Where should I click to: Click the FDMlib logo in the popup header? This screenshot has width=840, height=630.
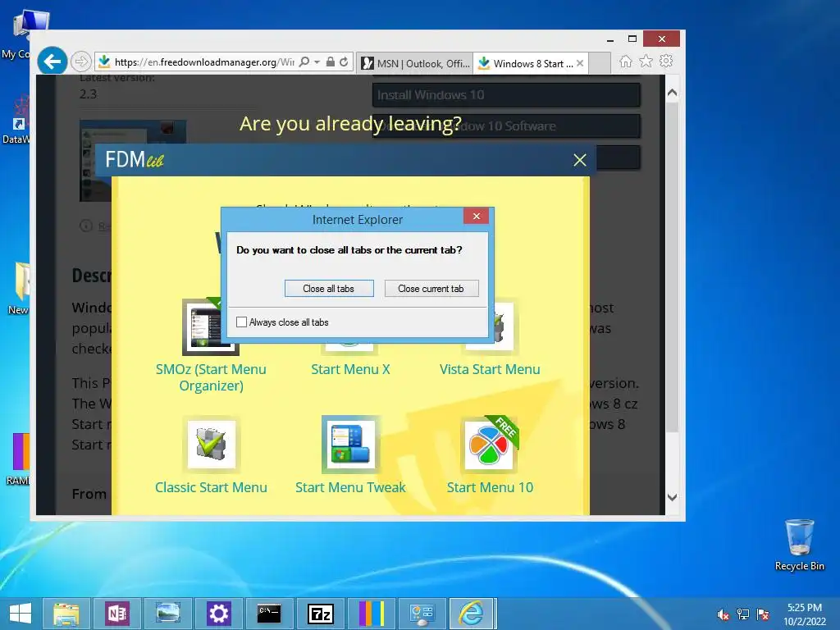[134, 159]
